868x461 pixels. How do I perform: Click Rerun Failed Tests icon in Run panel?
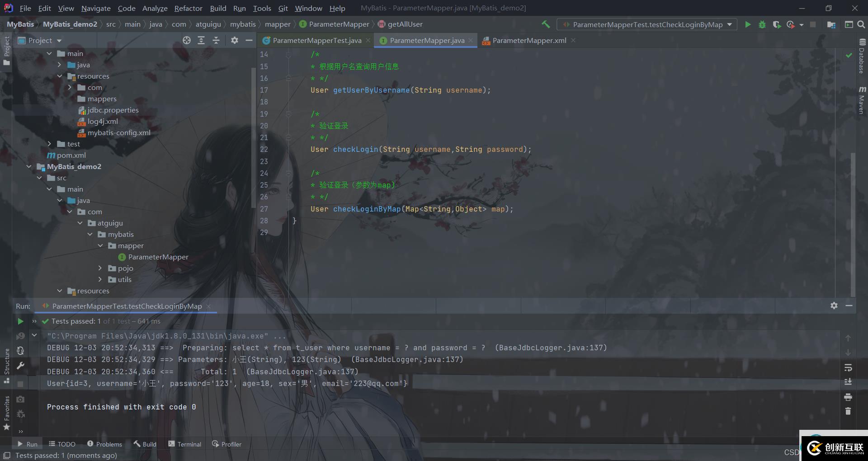tap(20, 336)
